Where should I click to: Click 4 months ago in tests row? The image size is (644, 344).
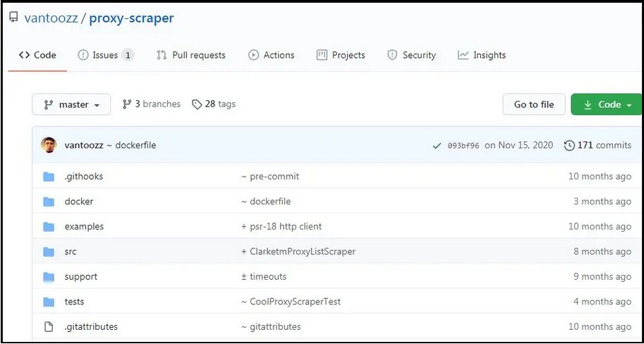click(602, 302)
